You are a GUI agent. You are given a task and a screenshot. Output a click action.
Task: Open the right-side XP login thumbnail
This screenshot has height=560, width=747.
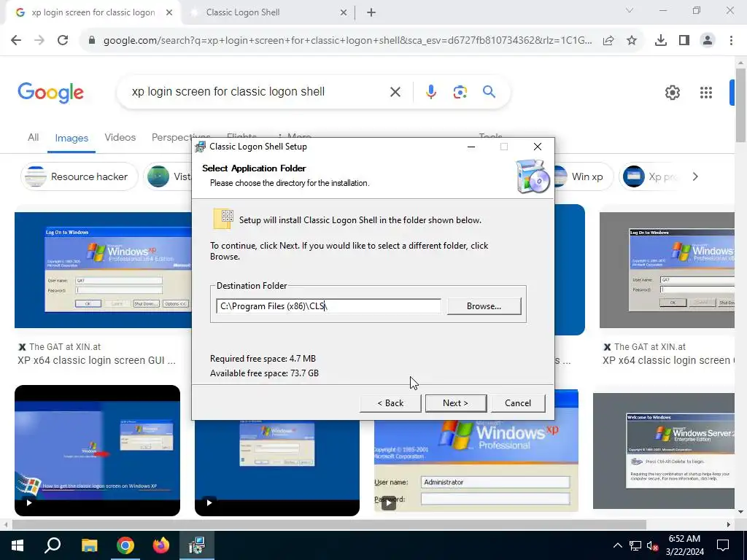(667, 270)
